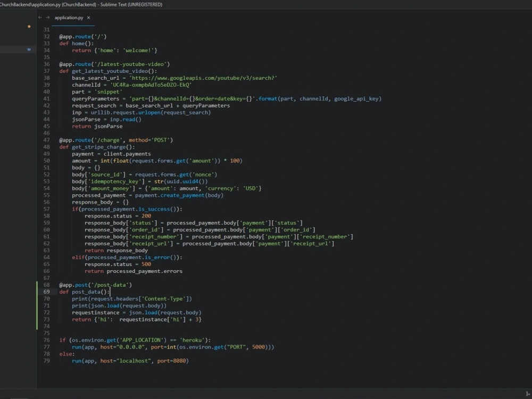The image size is (532, 399).
Task: Click the 'APP_LOCATION' string on line 76
Action: tap(142, 340)
